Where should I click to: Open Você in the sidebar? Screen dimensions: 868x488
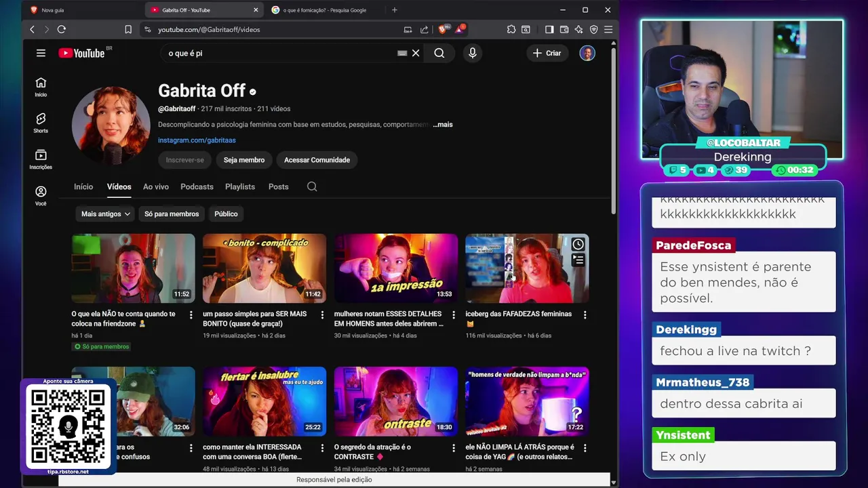(x=41, y=197)
